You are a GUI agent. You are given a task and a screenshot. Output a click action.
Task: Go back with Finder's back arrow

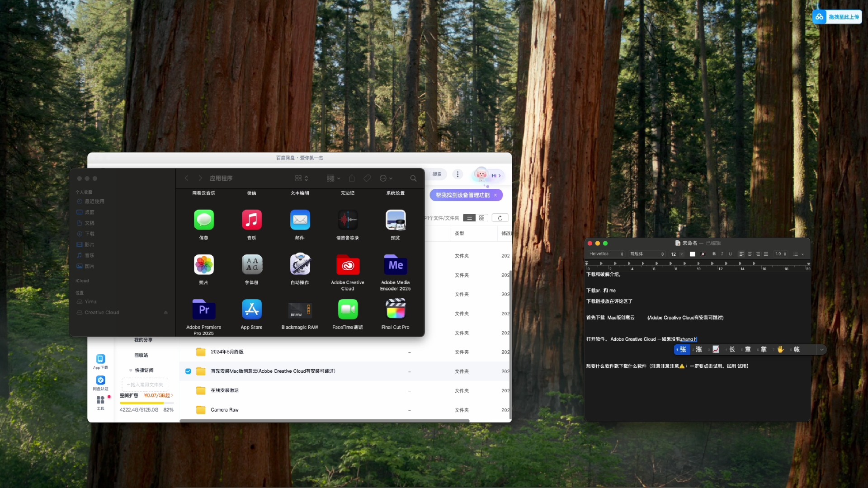186,178
